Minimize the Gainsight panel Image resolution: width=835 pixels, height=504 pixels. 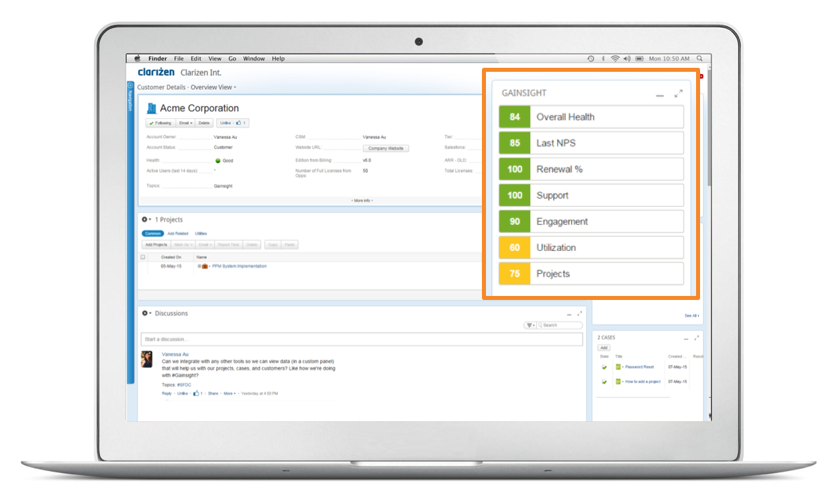tap(660, 96)
